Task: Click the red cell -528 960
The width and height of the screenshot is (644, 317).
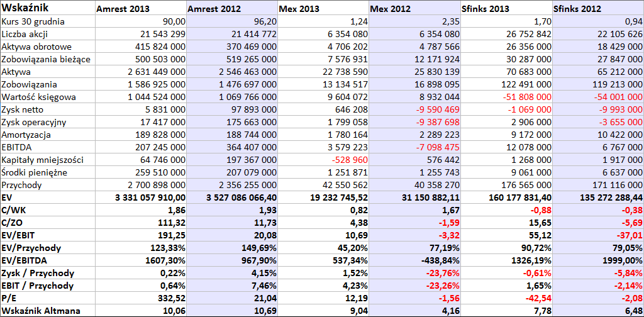Action: (323, 160)
